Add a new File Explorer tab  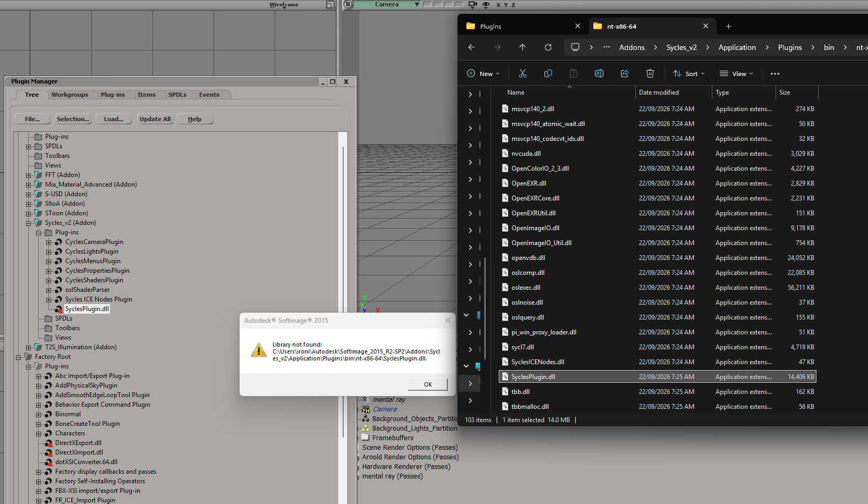[729, 26]
